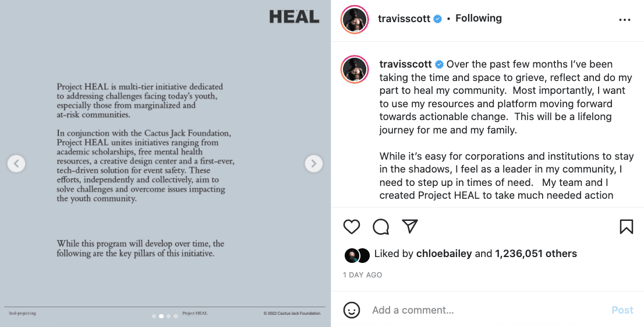Like the post with heart icon

pos(352,227)
